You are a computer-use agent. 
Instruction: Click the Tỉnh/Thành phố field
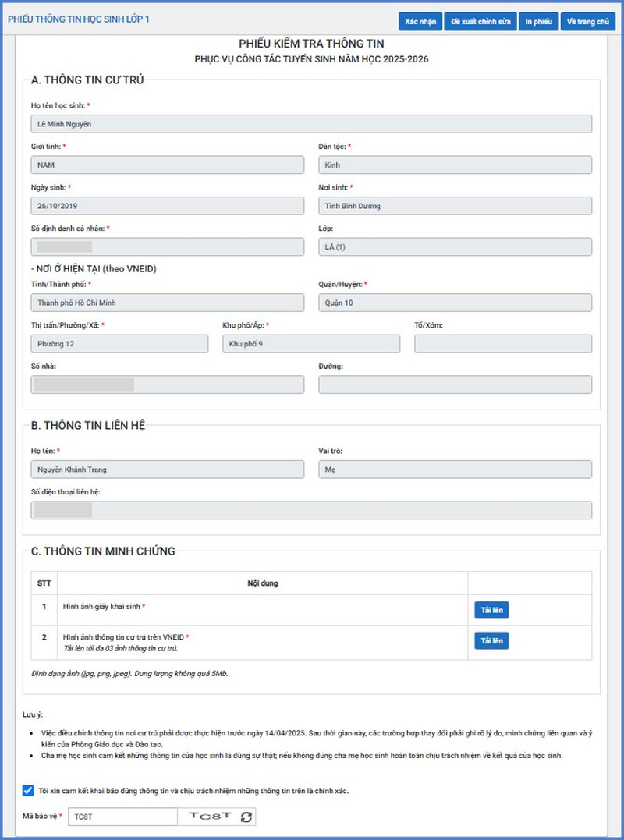[x=168, y=303]
